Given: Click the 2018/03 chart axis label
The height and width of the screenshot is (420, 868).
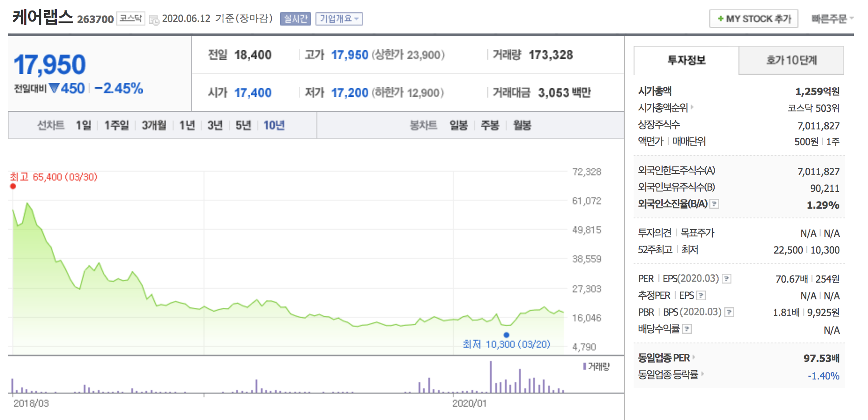Looking at the screenshot, I should [31, 403].
